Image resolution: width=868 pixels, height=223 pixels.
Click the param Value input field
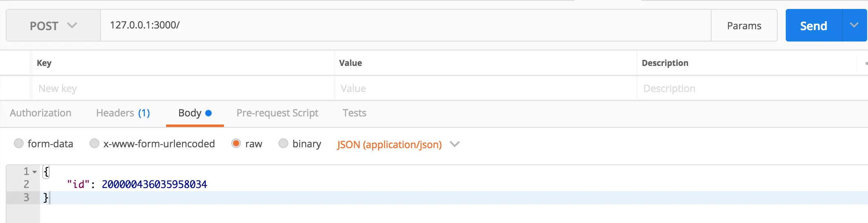click(x=485, y=88)
